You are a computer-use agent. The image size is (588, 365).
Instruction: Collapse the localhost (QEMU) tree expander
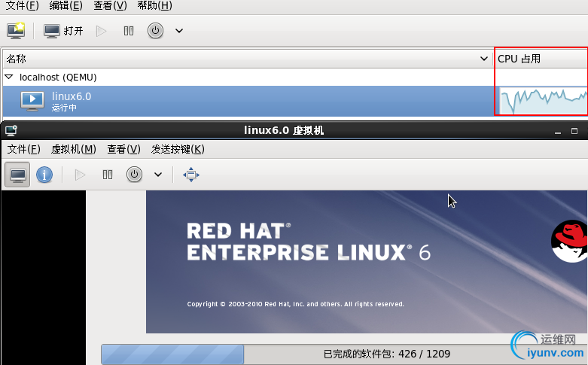(9, 77)
